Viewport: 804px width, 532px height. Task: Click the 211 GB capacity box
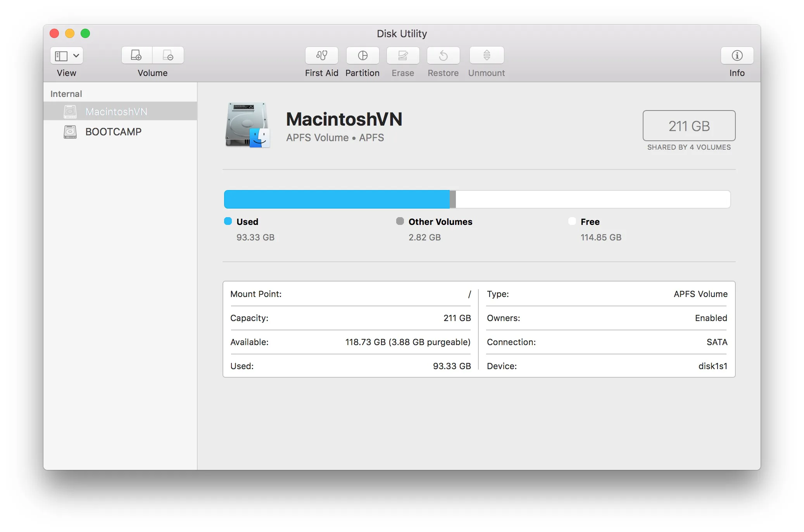click(x=689, y=126)
